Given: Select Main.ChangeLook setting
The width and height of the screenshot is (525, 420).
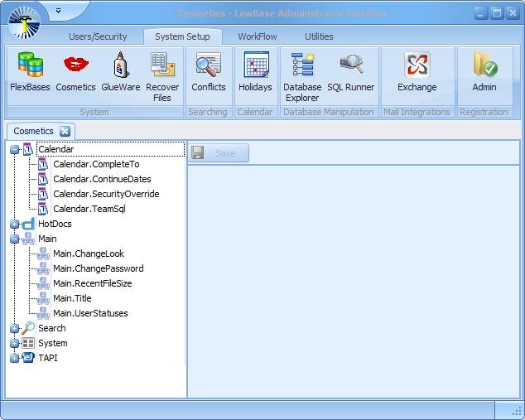Looking at the screenshot, I should pyautogui.click(x=89, y=253).
